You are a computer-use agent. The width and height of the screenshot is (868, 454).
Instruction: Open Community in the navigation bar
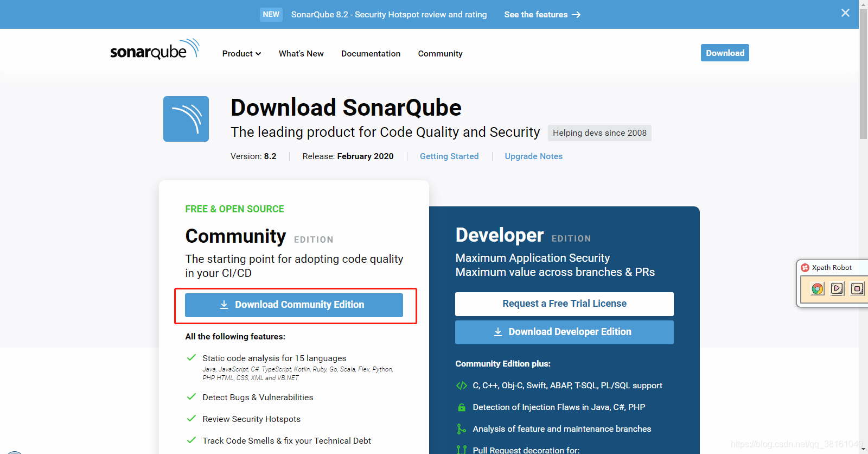point(440,54)
